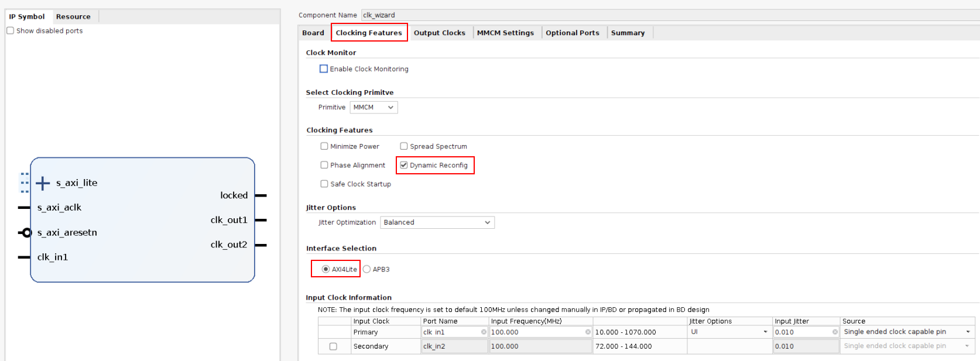Viewport: 980px width, 361px height.
Task: Select the clk_in1 port on the IP symbol
Action: click(x=53, y=257)
